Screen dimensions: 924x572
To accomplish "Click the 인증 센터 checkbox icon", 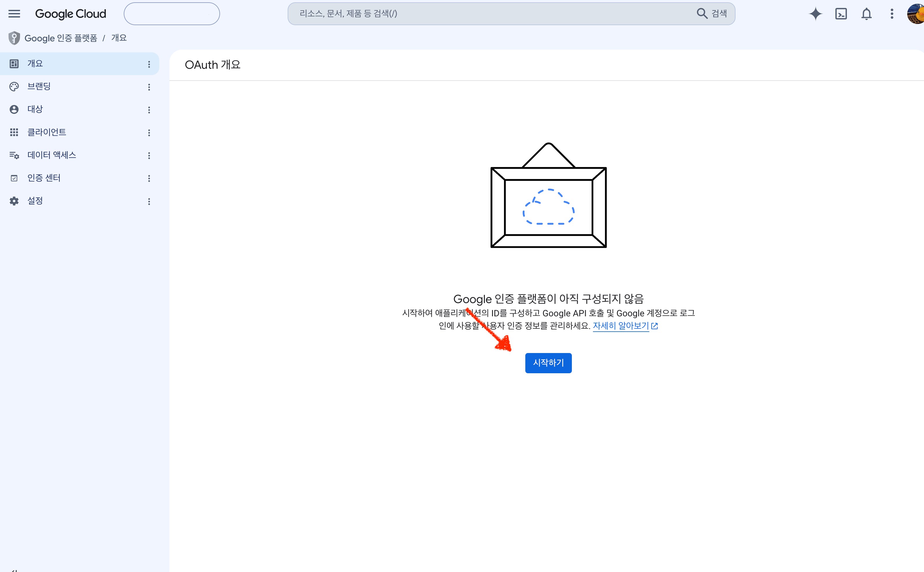I will (x=14, y=178).
